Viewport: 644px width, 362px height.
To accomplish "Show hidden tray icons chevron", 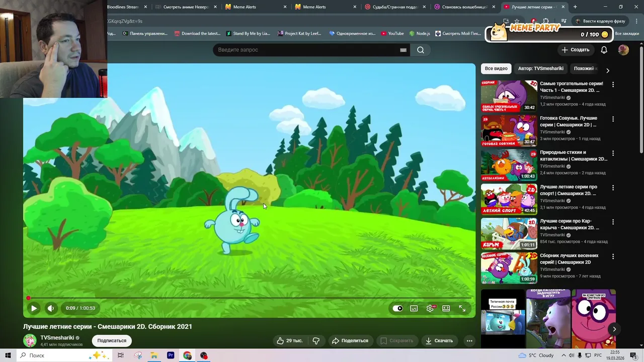I will (x=562, y=355).
